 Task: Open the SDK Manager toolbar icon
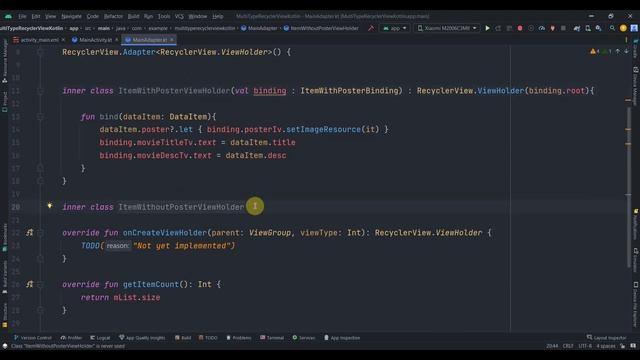point(598,28)
